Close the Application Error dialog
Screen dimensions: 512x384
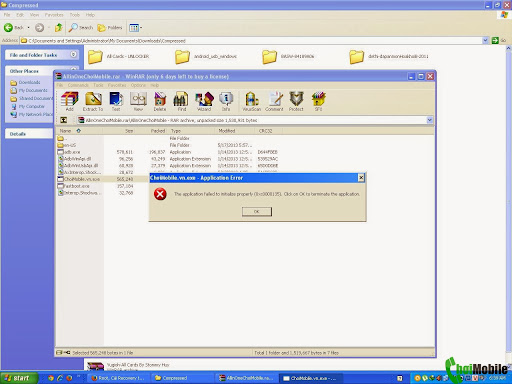[361, 178]
